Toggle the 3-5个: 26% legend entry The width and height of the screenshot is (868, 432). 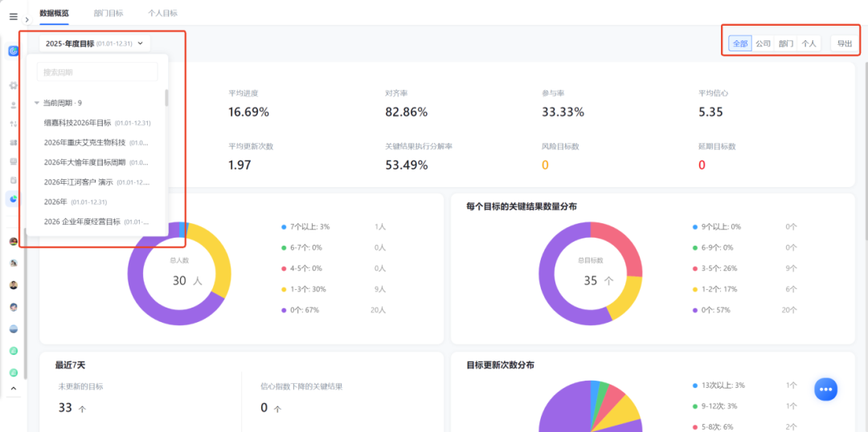tap(714, 268)
